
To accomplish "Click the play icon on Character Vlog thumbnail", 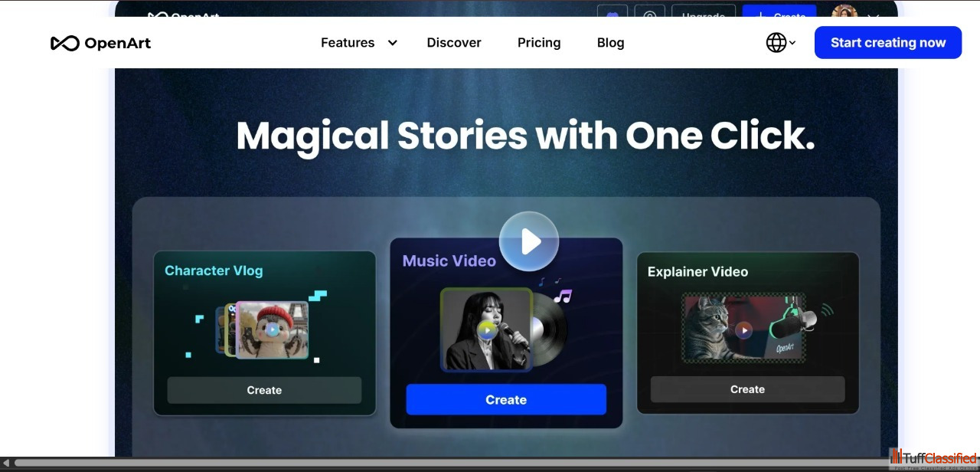I will point(272,330).
